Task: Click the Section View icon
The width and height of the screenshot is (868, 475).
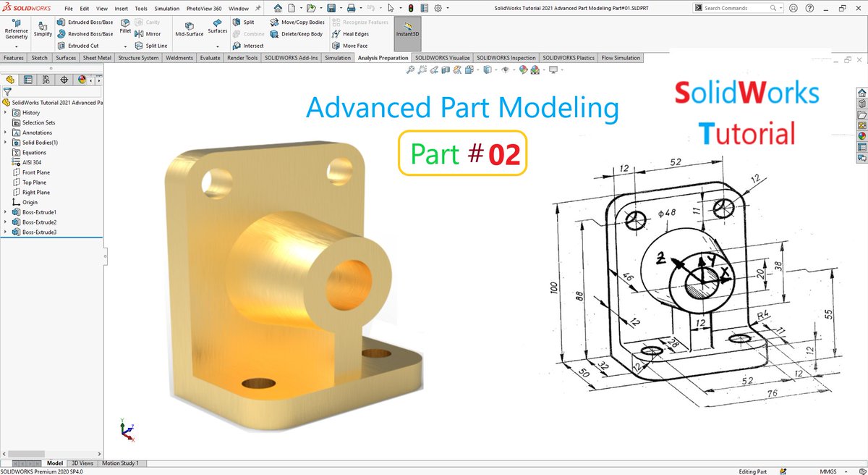Action: tap(445, 69)
